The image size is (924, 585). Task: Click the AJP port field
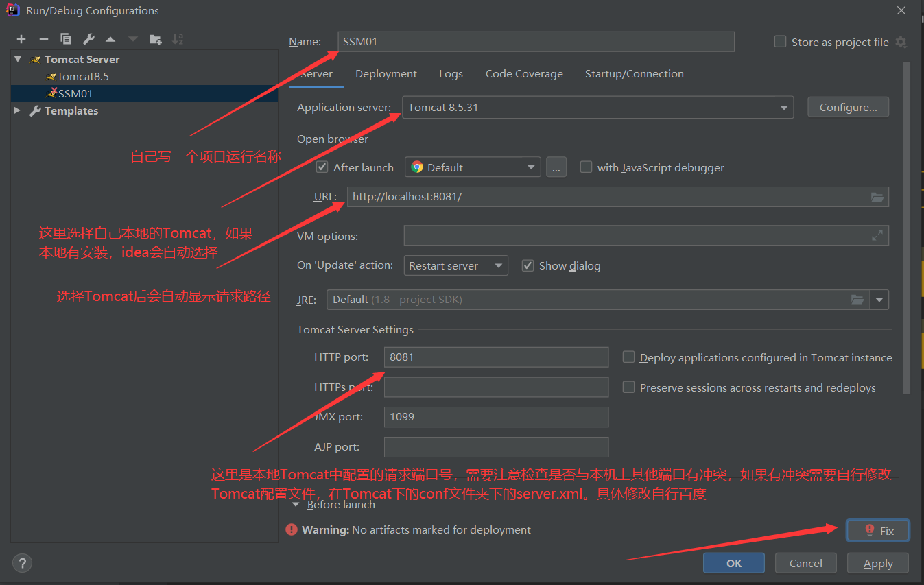496,447
